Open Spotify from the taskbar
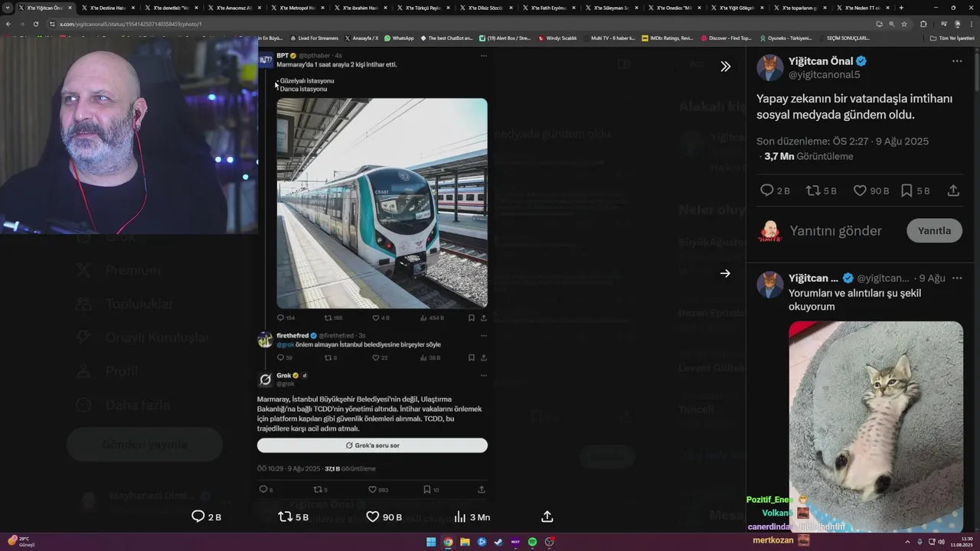 click(x=532, y=542)
